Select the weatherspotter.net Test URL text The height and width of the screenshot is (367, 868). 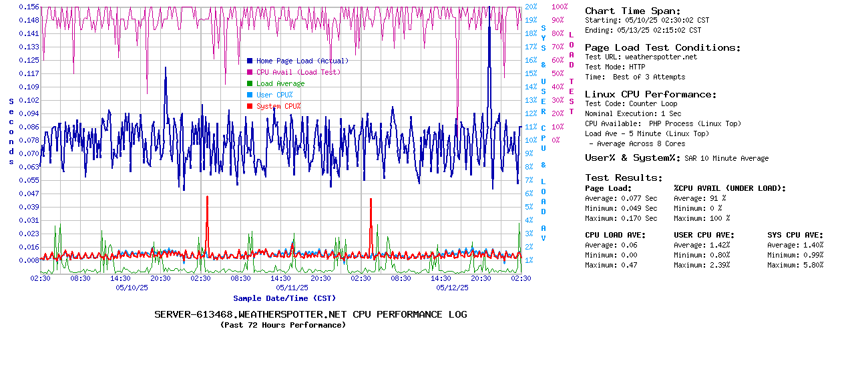[x=660, y=57]
